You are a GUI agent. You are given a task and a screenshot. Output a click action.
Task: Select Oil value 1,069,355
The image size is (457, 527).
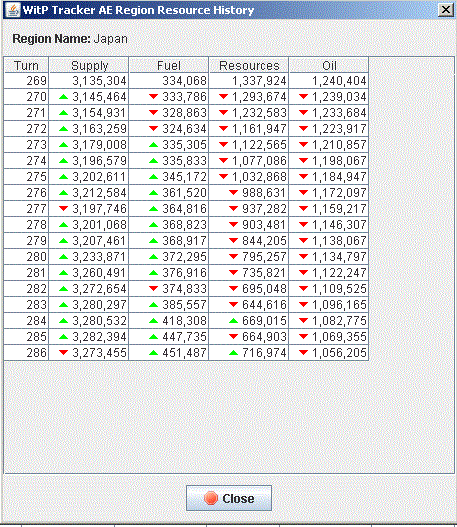(x=339, y=337)
